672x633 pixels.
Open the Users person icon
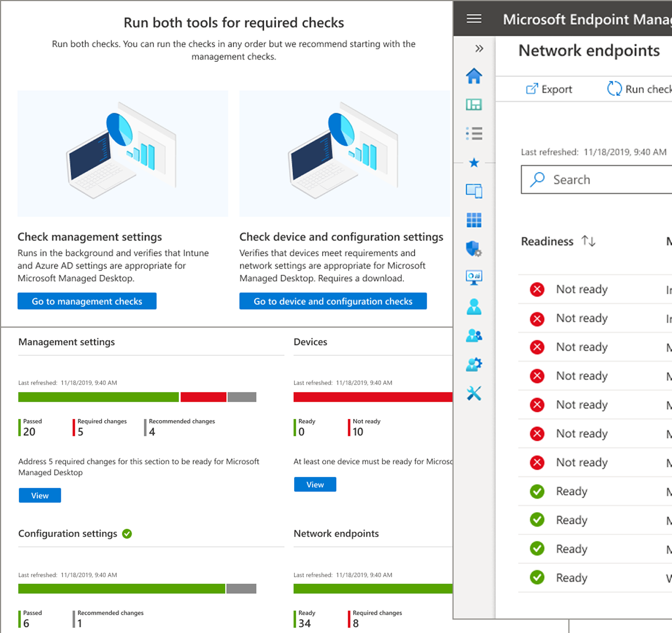474,306
